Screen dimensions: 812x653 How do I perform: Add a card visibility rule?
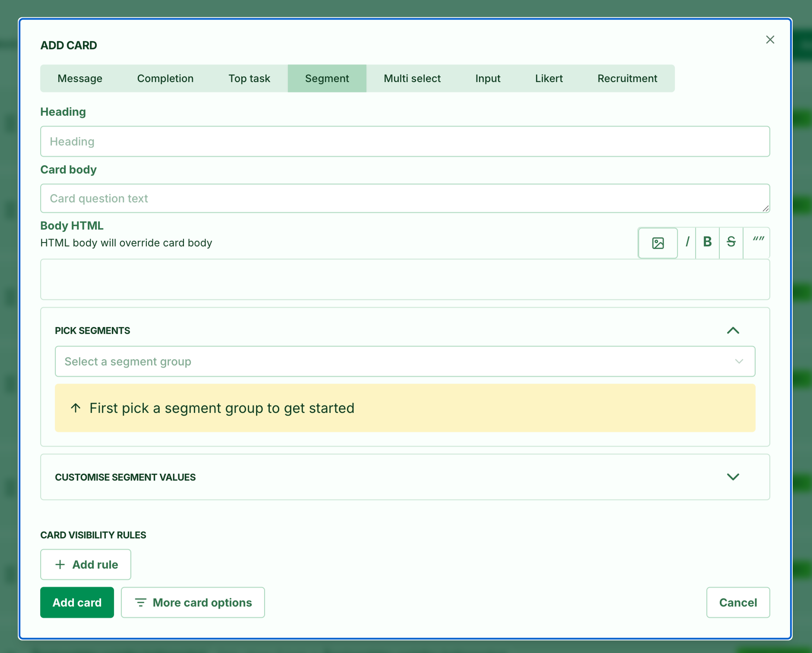[85, 564]
